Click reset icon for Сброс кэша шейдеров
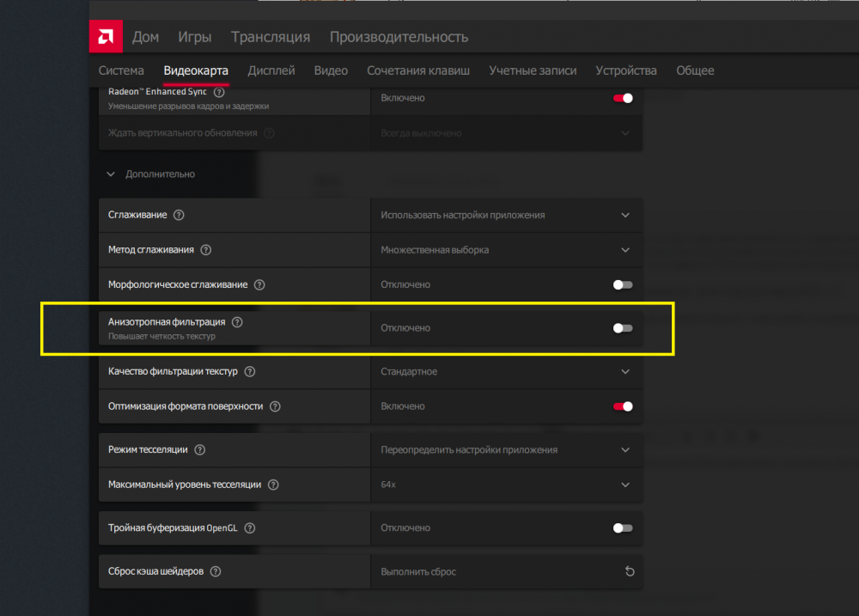 pyautogui.click(x=629, y=571)
